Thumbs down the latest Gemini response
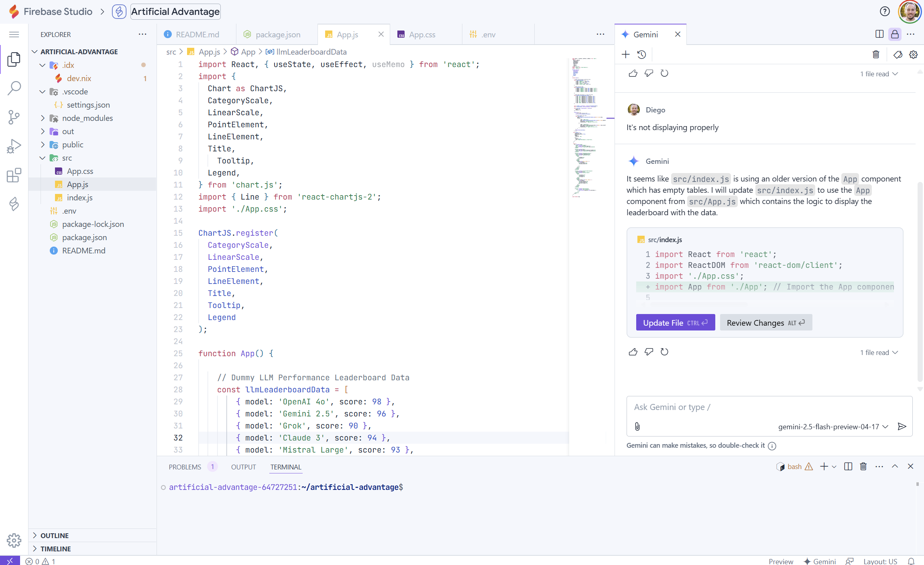 [649, 352]
